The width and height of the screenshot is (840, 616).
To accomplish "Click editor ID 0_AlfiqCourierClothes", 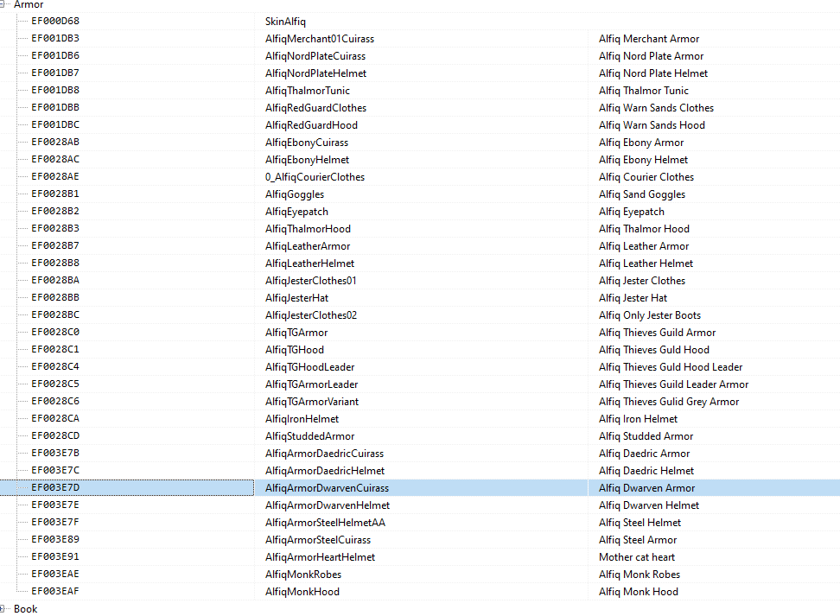I will [x=315, y=177].
